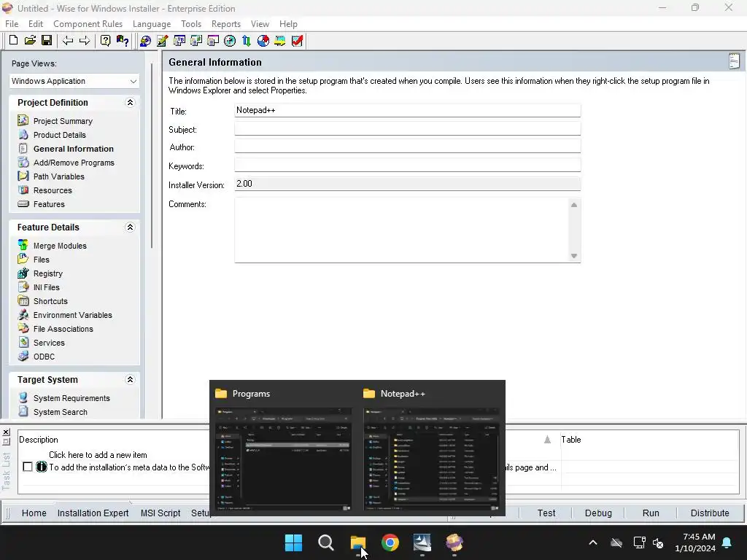This screenshot has height=560, width=747.
Task: Open the Resources page
Action: 53,190
